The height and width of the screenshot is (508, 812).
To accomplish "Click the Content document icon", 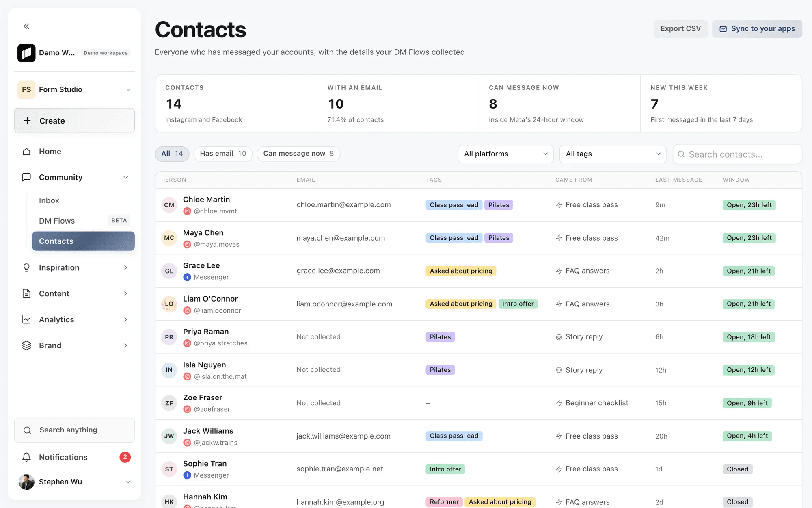I will 26,293.
